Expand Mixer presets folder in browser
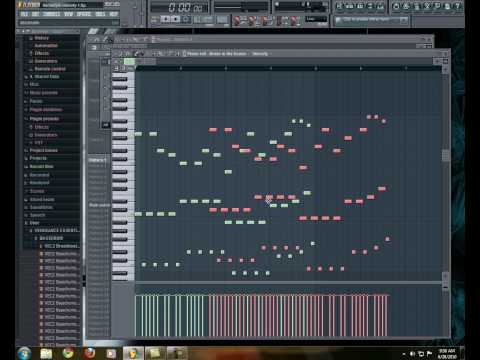 coord(43,93)
